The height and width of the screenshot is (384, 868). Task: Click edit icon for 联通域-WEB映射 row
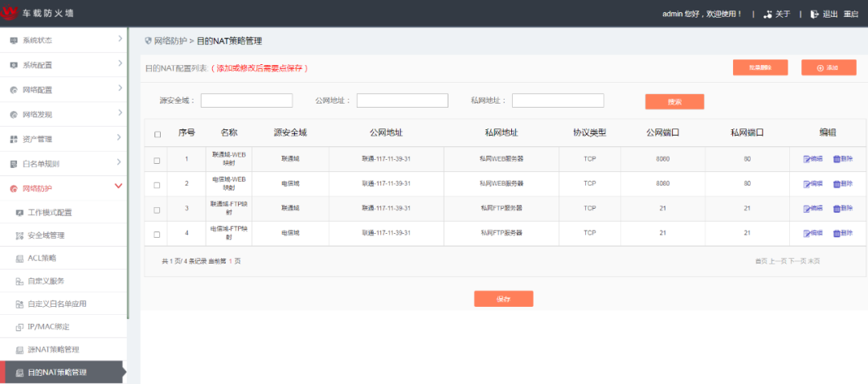tap(807, 159)
